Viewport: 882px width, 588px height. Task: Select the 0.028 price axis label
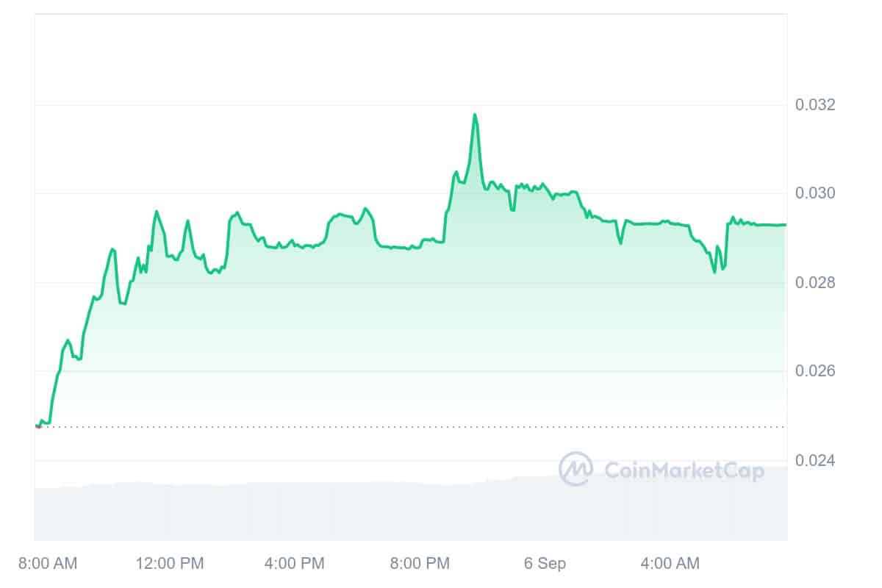pos(815,283)
